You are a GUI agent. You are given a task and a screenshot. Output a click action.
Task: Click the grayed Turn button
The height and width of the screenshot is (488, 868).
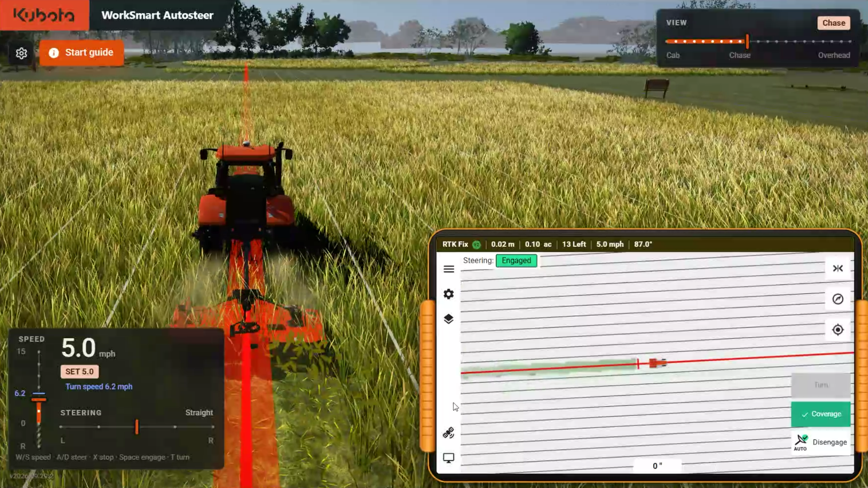tap(820, 385)
